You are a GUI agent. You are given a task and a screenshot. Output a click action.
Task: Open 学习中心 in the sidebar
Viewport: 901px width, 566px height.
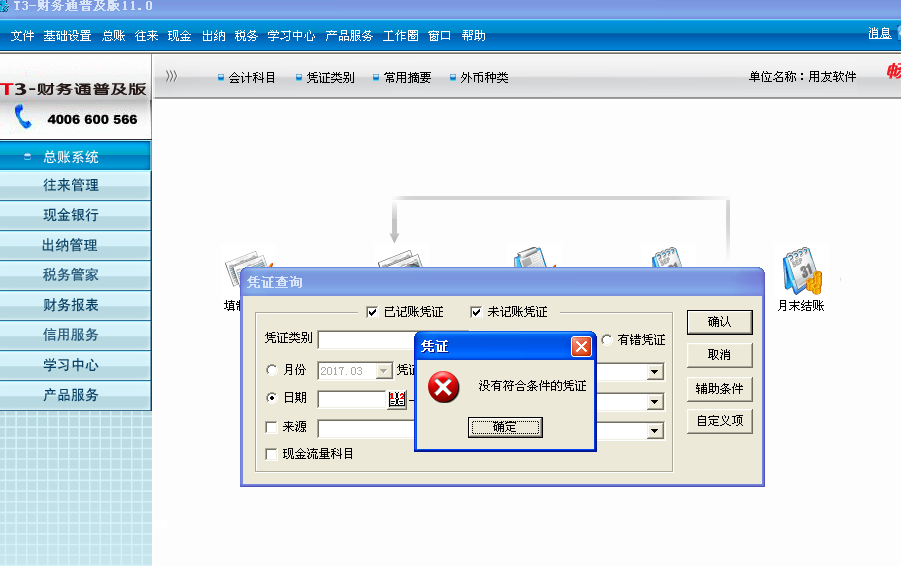pyautogui.click(x=75, y=364)
